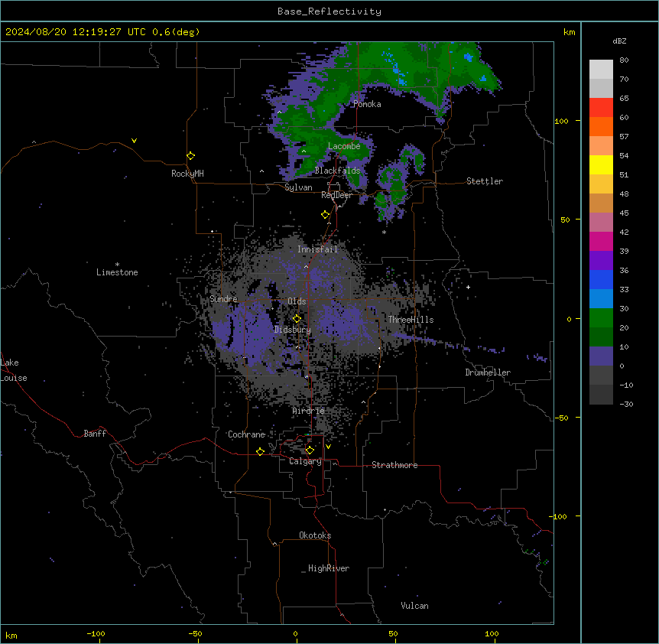
Task: Click the -100 tick on the bottom axis
Action: click(96, 633)
